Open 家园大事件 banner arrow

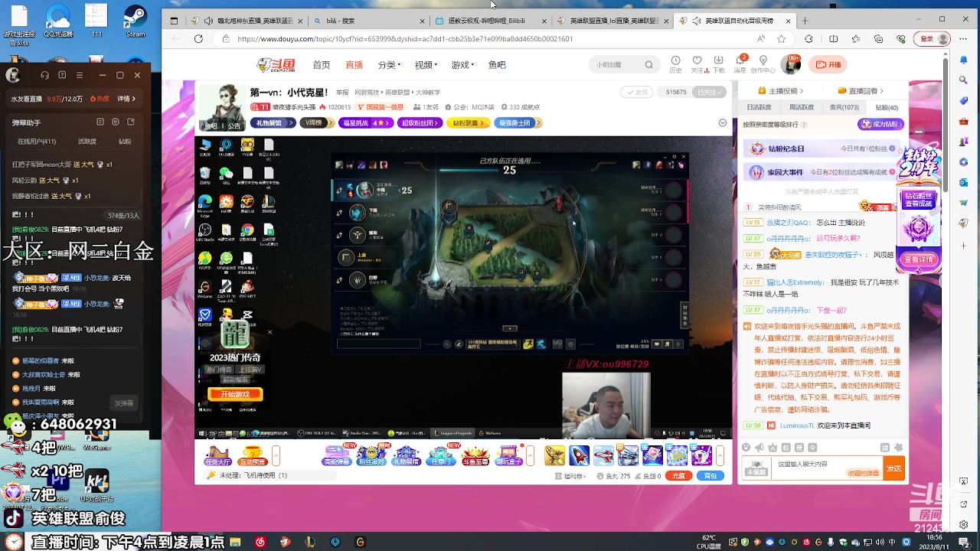coord(891,173)
